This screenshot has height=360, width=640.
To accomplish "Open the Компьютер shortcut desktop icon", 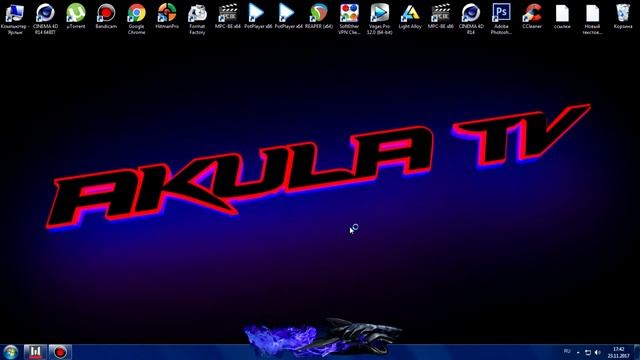I will click(x=15, y=18).
